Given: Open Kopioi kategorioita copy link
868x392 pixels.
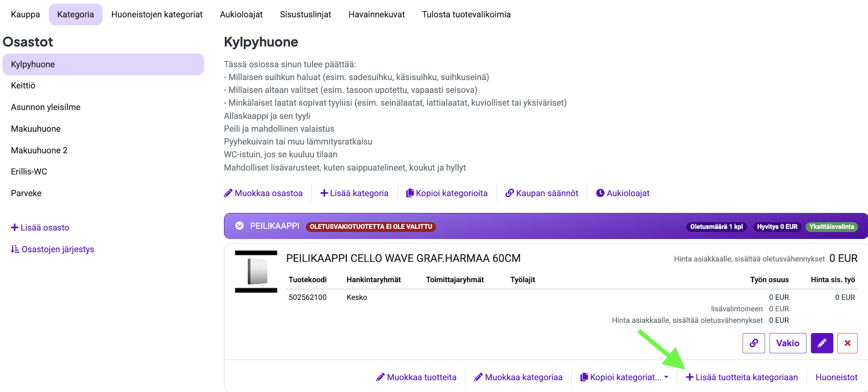Looking at the screenshot, I should (x=447, y=193).
